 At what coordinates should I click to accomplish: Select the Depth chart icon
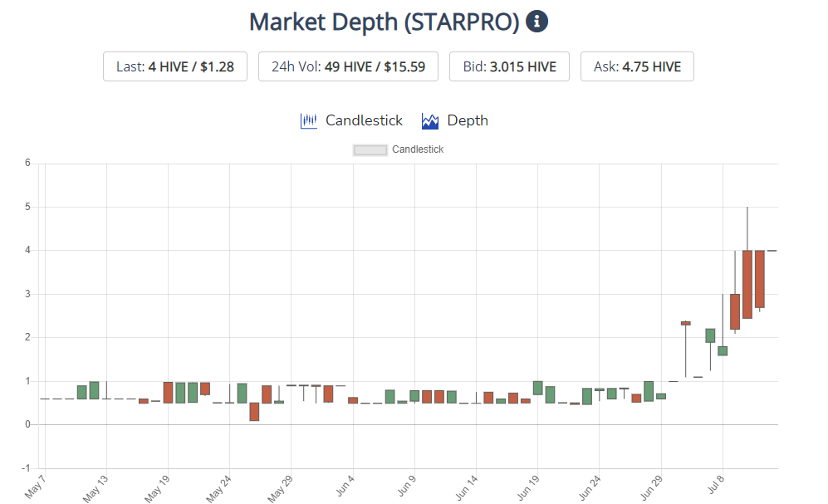click(430, 121)
